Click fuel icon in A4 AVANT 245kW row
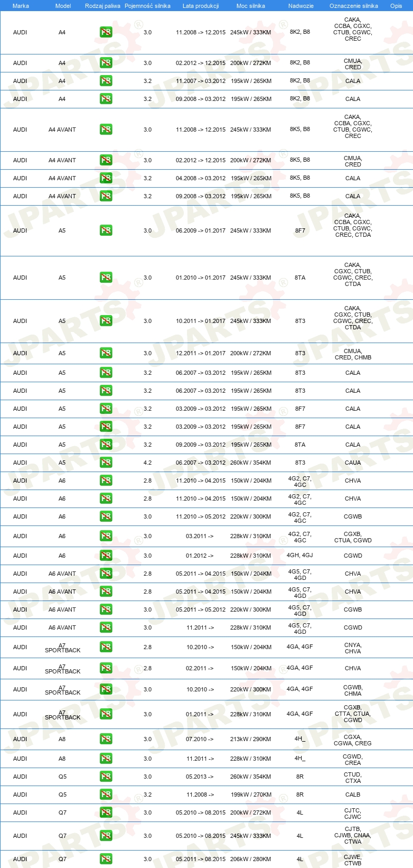413x868 pixels. (x=106, y=130)
